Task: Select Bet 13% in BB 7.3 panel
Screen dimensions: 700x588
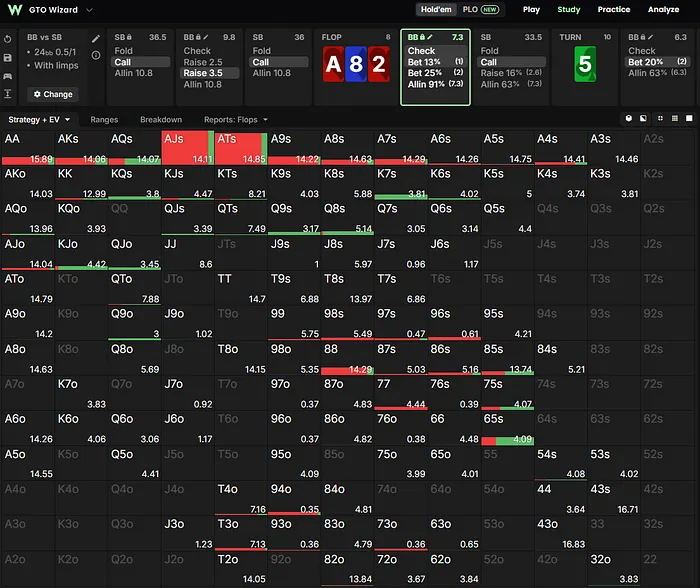Action: pyautogui.click(x=435, y=62)
